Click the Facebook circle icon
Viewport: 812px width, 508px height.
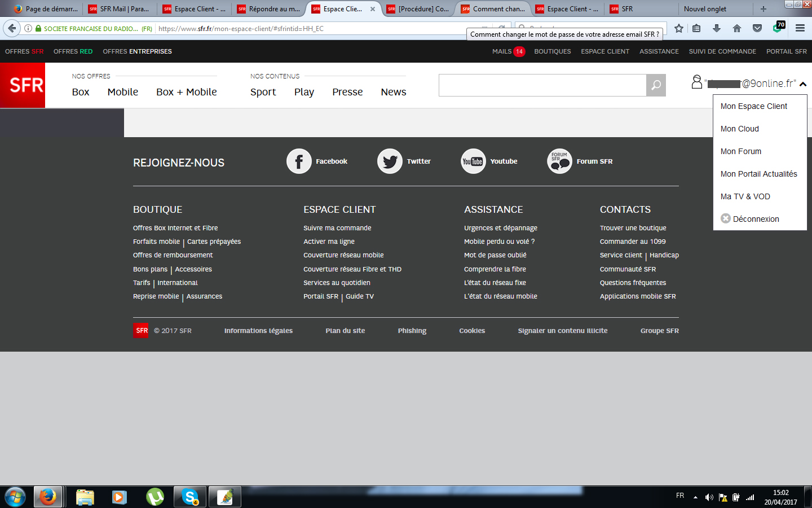(x=299, y=161)
